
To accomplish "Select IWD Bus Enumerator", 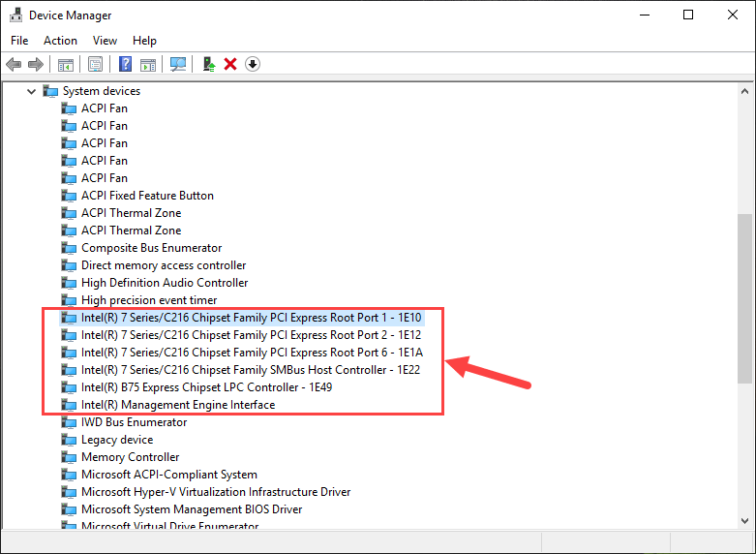I will click(134, 422).
